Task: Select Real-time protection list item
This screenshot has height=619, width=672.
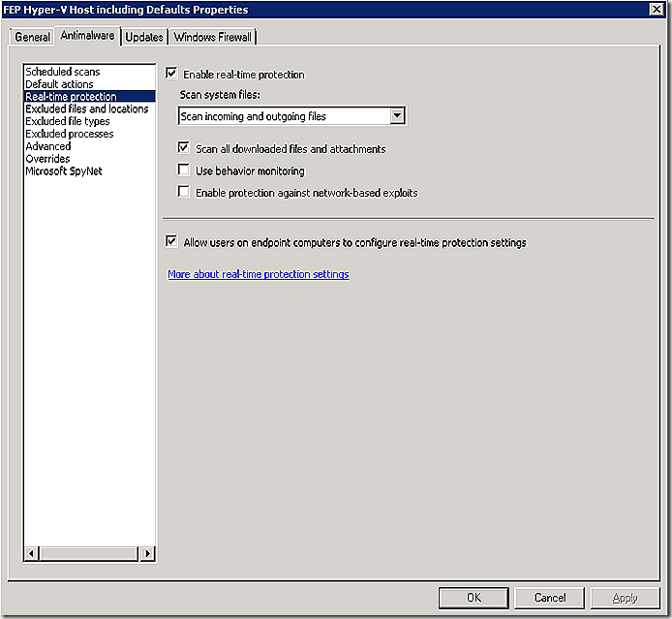Action: (x=90, y=97)
